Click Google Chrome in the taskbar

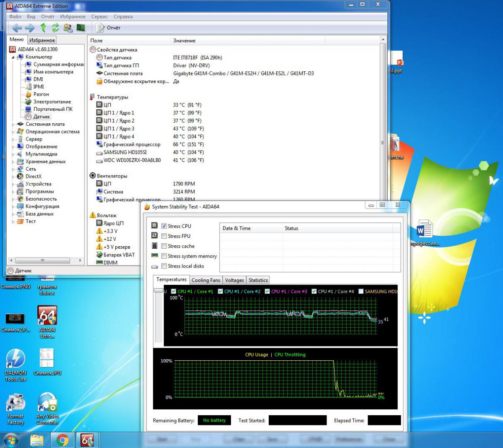pos(62,440)
